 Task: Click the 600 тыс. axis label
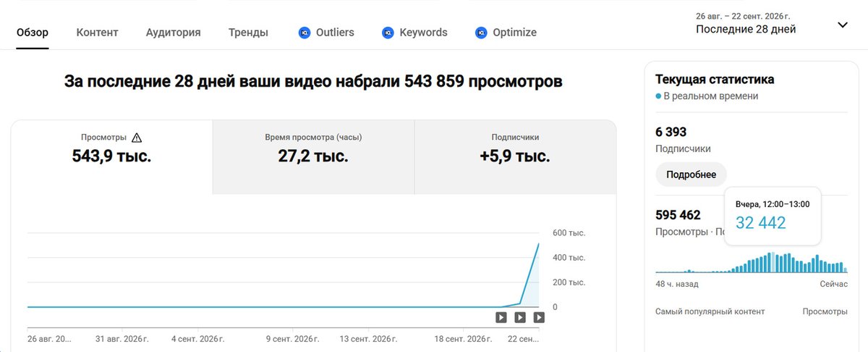point(569,233)
